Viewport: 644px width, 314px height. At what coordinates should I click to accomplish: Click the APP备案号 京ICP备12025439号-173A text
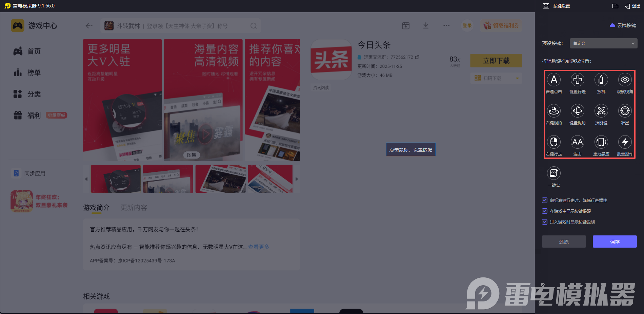pyautogui.click(x=133, y=260)
